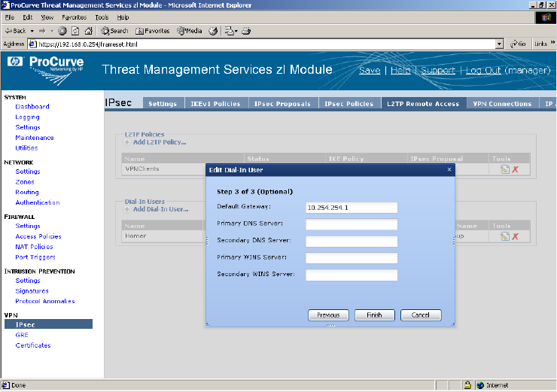
Task: Click the plus icon beside Add L2TP Policy
Action: click(126, 142)
